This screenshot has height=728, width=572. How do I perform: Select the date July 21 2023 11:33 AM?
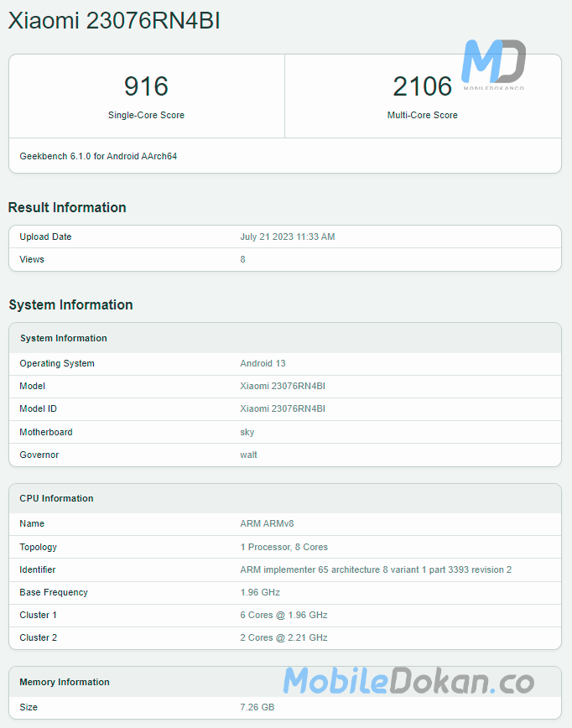288,237
